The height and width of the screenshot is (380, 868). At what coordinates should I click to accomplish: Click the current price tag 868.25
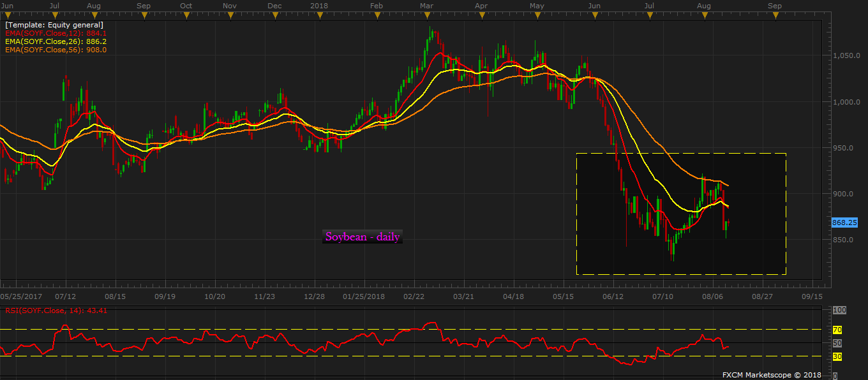point(844,223)
